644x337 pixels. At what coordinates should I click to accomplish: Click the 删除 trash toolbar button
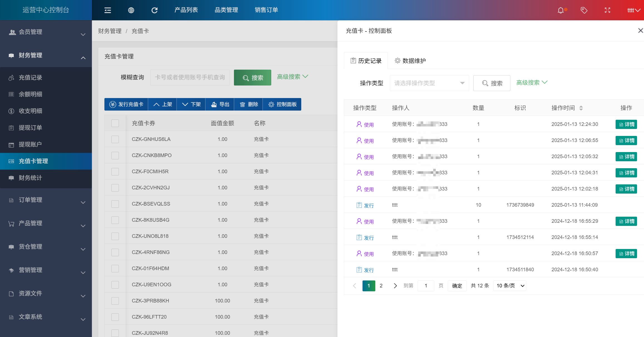point(249,104)
